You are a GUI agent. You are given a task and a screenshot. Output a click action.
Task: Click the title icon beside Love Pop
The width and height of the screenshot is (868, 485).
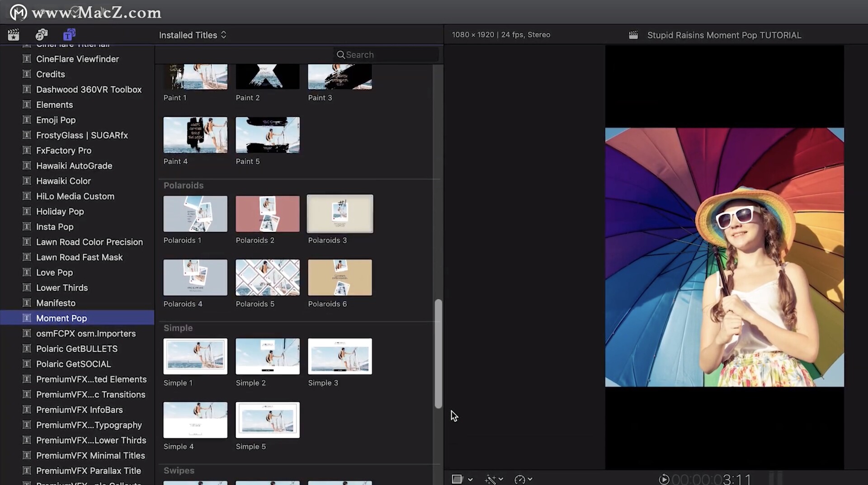click(x=27, y=273)
